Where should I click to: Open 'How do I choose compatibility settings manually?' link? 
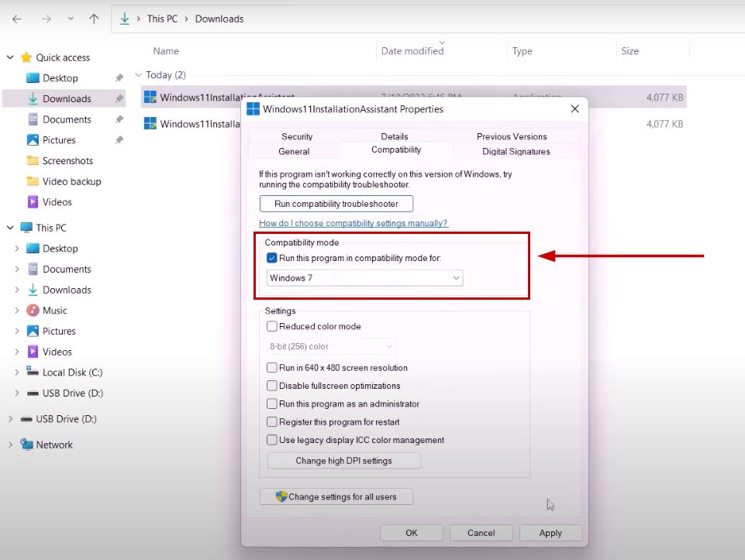click(x=353, y=223)
